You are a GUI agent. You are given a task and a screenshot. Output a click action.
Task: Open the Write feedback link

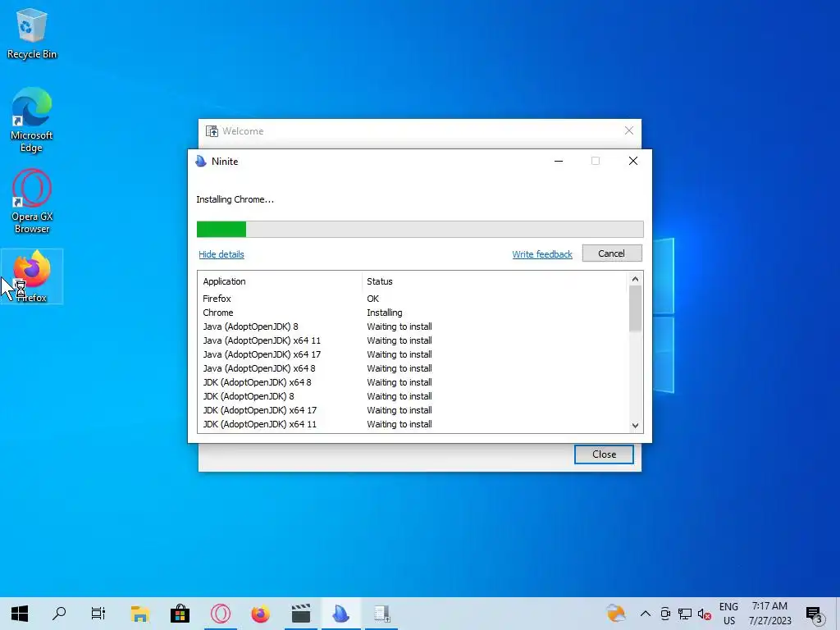click(x=542, y=254)
